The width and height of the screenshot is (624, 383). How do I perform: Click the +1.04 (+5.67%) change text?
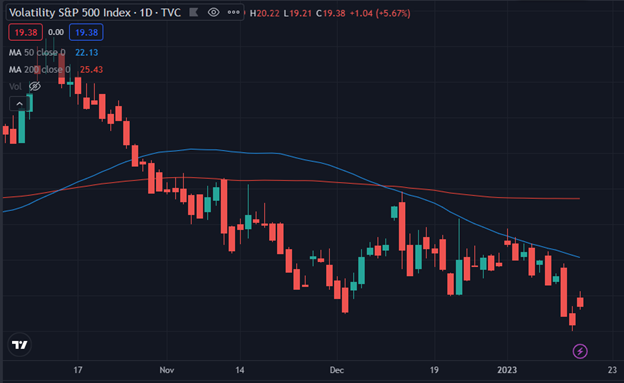point(380,13)
